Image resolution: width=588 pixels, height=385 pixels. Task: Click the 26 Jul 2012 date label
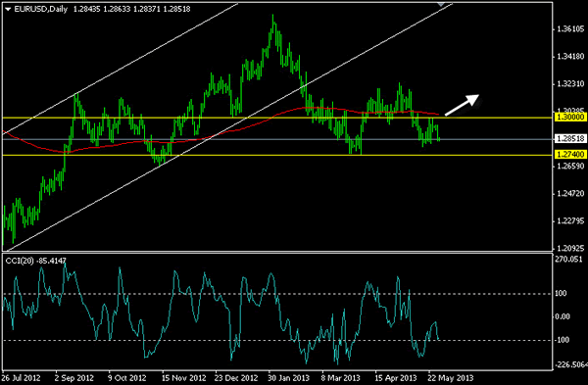point(22,378)
